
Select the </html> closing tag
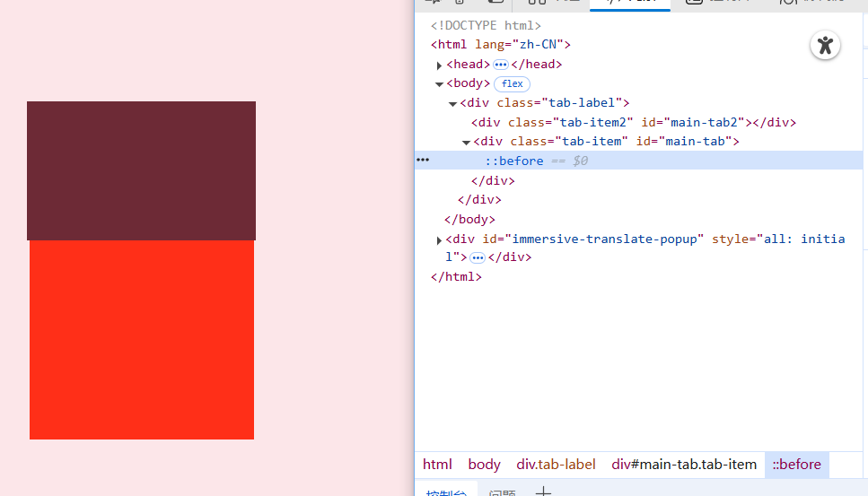click(x=456, y=277)
